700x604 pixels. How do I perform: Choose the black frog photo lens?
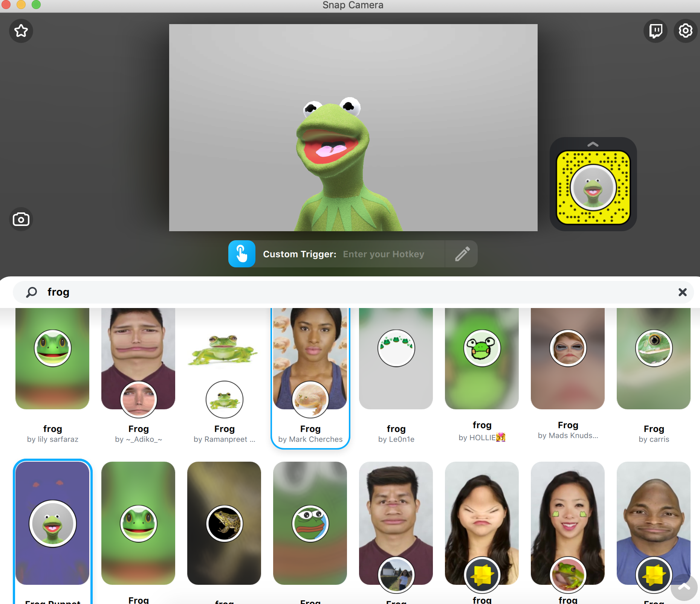(x=224, y=523)
